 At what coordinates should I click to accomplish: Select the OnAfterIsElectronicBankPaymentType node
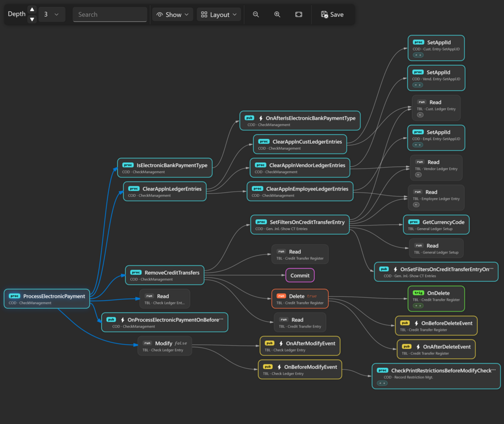(x=300, y=121)
